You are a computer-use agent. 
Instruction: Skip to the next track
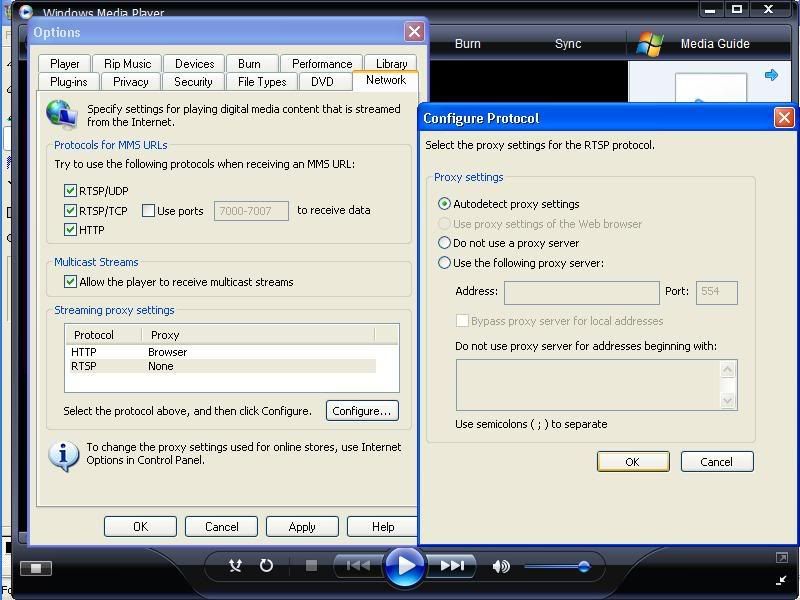(x=451, y=565)
